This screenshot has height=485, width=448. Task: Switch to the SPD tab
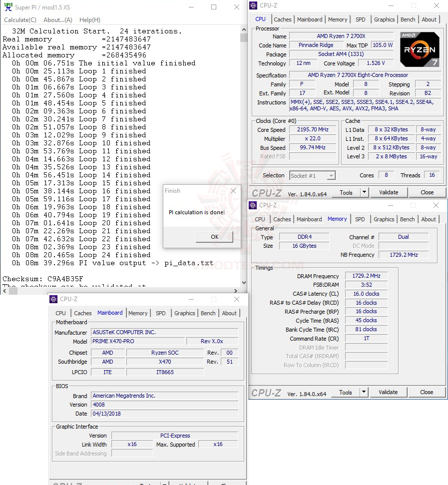(x=361, y=19)
